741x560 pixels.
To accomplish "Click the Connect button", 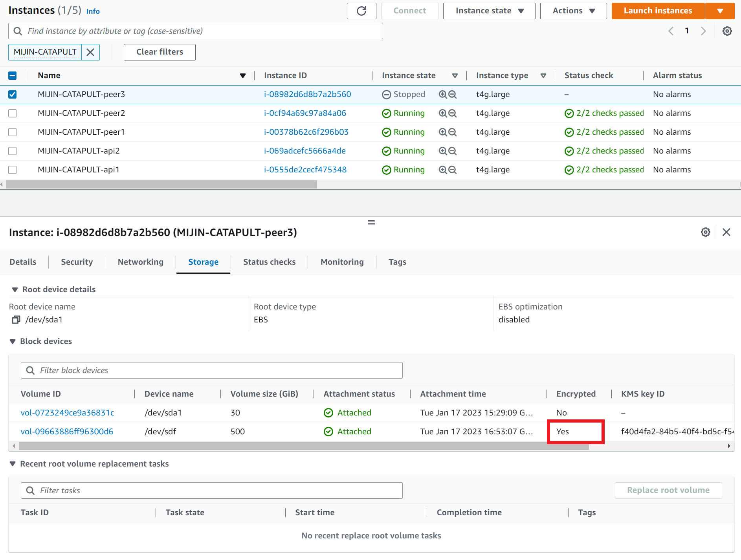I will tap(410, 11).
